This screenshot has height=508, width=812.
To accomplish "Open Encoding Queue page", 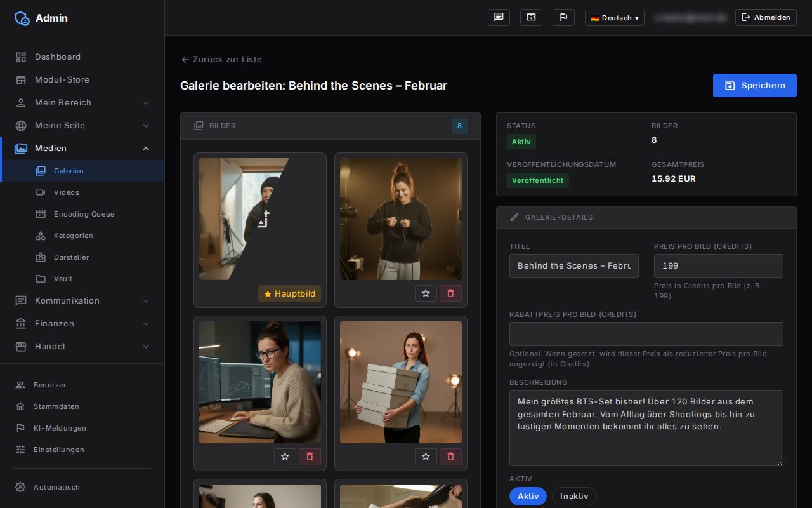I will [82, 214].
